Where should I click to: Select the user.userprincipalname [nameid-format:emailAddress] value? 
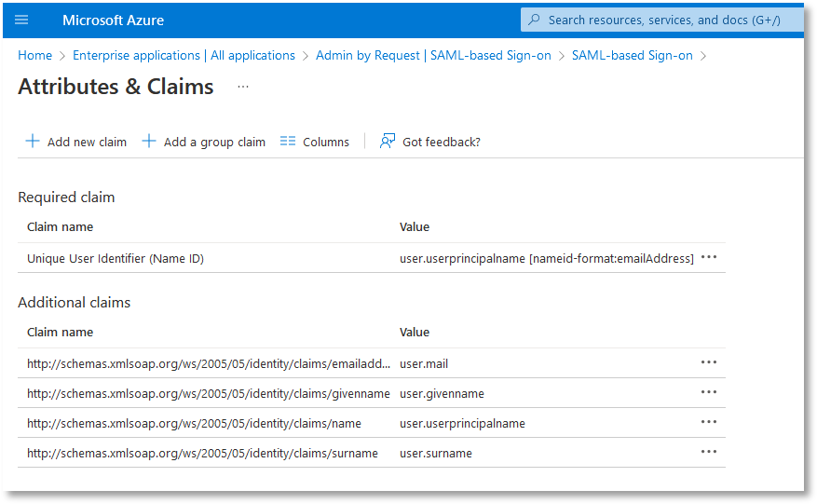[x=547, y=258]
